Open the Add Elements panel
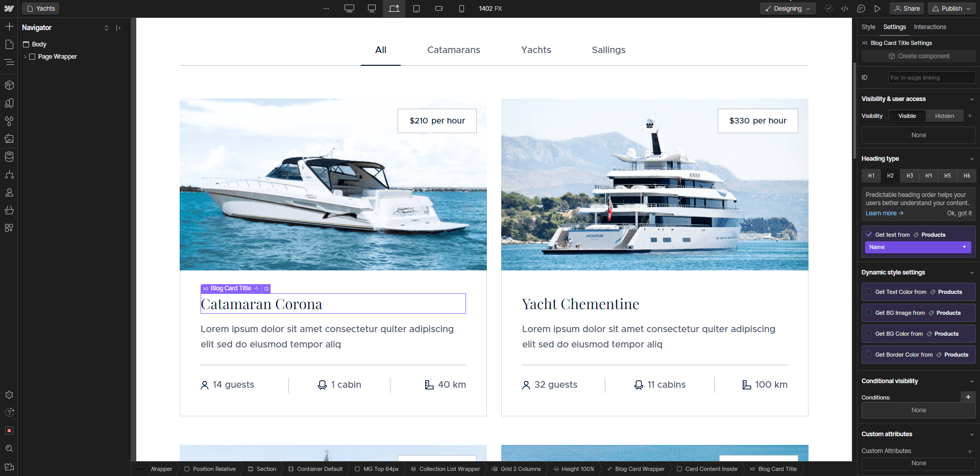The width and height of the screenshot is (980, 476). [x=9, y=26]
